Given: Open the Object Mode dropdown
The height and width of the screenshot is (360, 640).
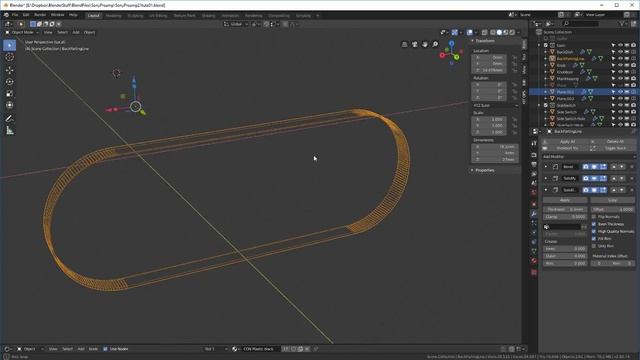Looking at the screenshot, I should pyautogui.click(x=22, y=32).
